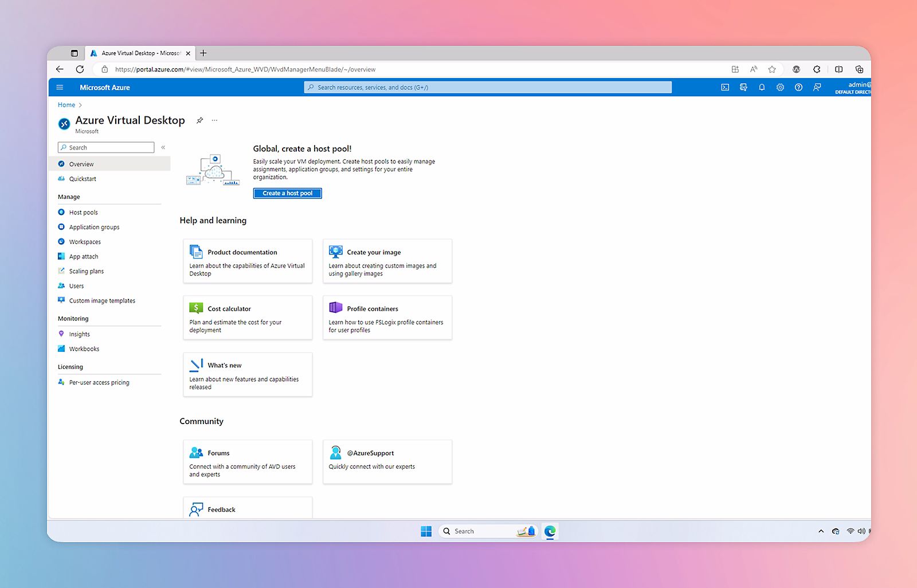This screenshot has width=917, height=588.
Task: Click the Microsoft Edge taskbar icon
Action: [550, 531]
